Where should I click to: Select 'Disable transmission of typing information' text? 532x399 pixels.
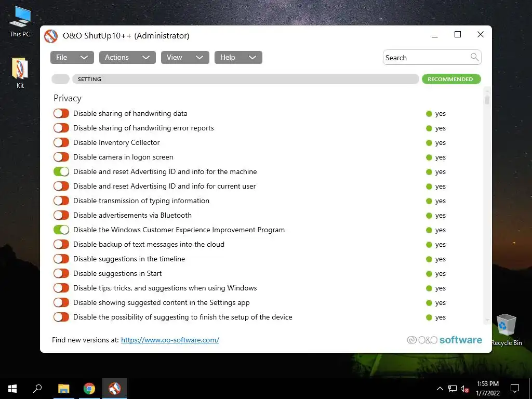click(x=141, y=201)
